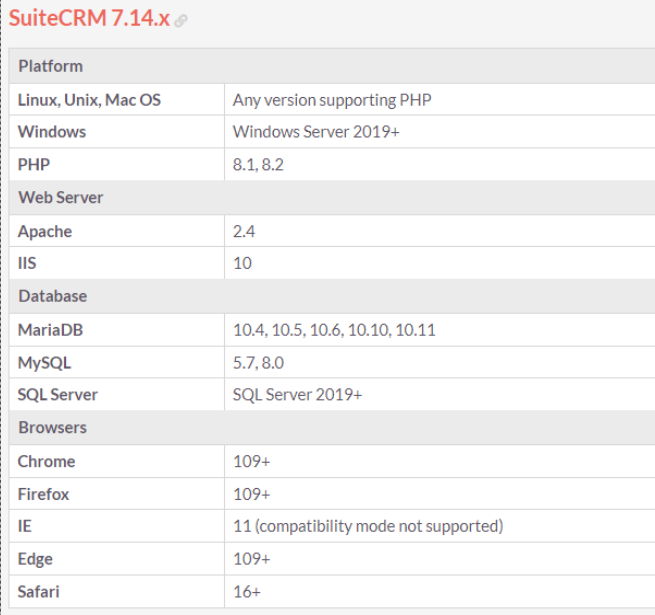655x615 pixels.
Task: Click the Database section header
Action: (x=53, y=296)
